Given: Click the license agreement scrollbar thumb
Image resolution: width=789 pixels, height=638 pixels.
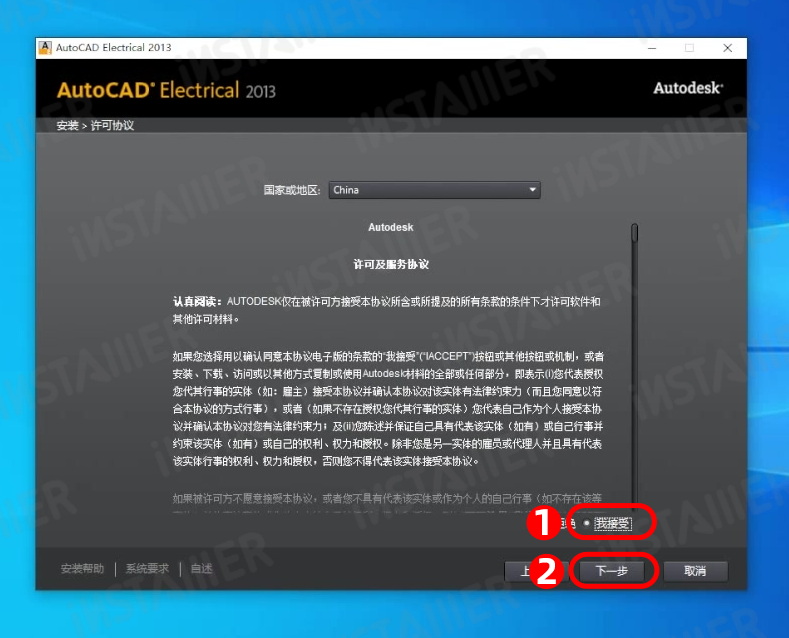Looking at the screenshot, I should 635,232.
